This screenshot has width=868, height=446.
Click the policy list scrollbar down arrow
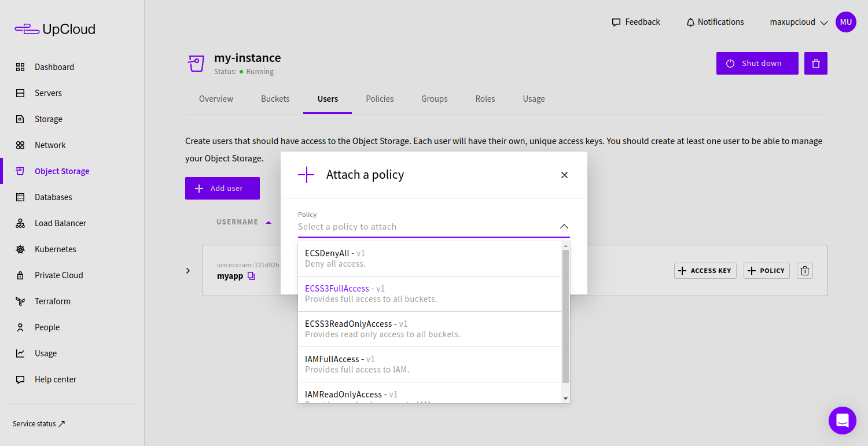pos(566,399)
